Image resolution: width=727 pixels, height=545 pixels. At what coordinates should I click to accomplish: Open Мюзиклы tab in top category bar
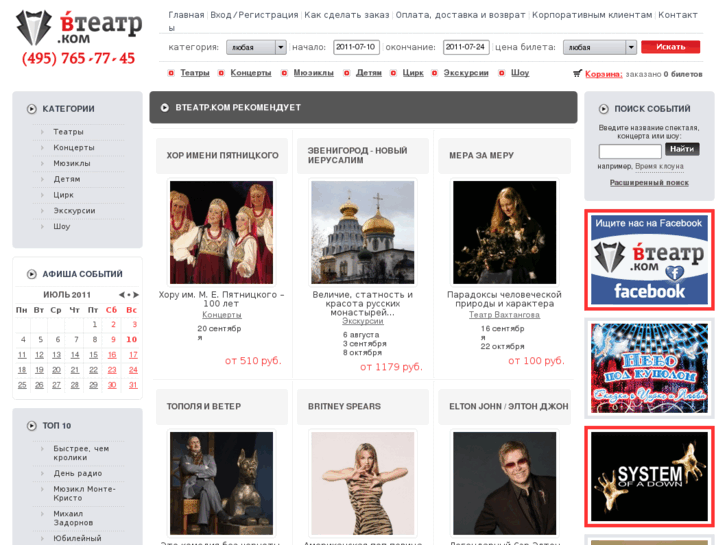coord(313,73)
